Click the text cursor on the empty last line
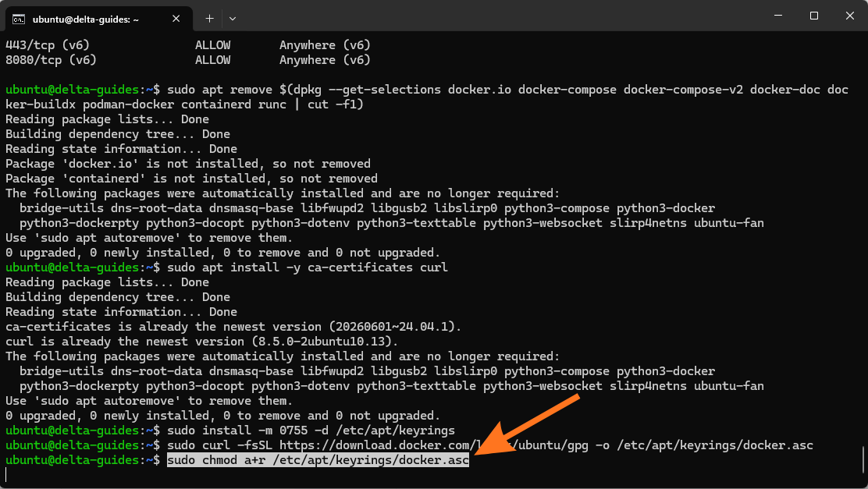 pos(6,475)
